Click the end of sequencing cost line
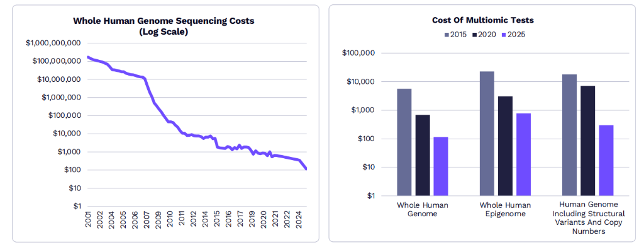 (x=306, y=168)
